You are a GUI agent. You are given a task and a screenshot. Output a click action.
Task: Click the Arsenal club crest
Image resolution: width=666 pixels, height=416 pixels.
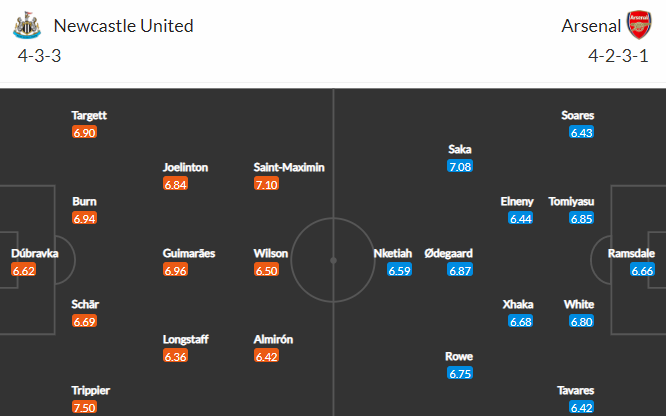639,25
